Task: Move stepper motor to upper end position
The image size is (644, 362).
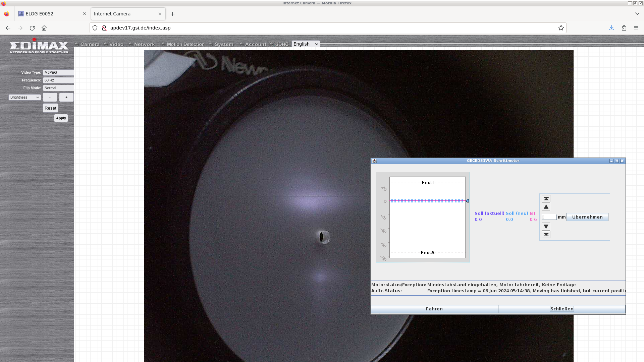Action: click(x=546, y=199)
